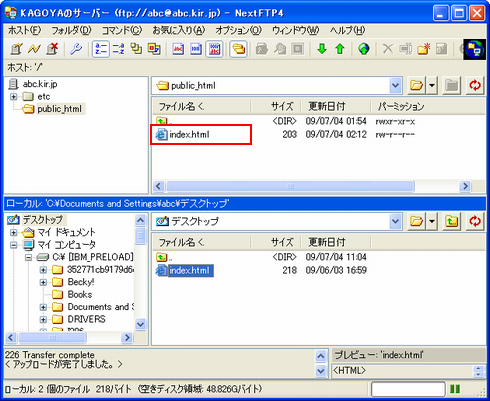Select index.html in host file list

[x=189, y=135]
